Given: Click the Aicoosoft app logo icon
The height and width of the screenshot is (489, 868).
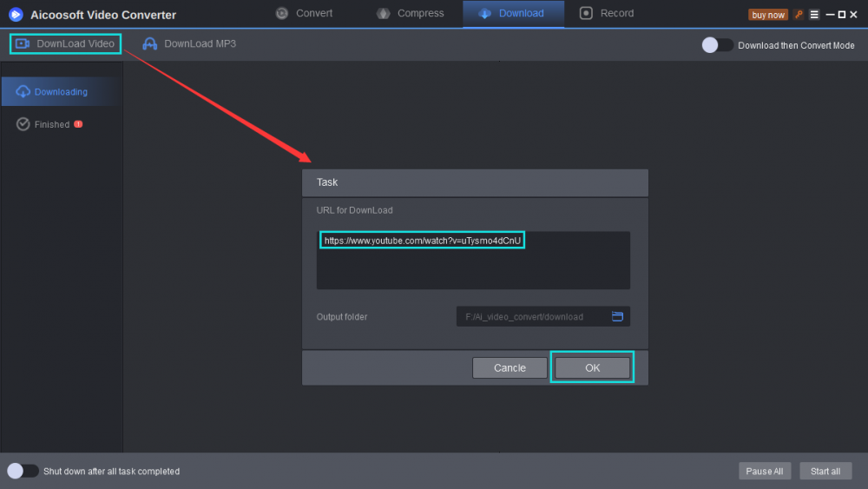Looking at the screenshot, I should click(16, 14).
